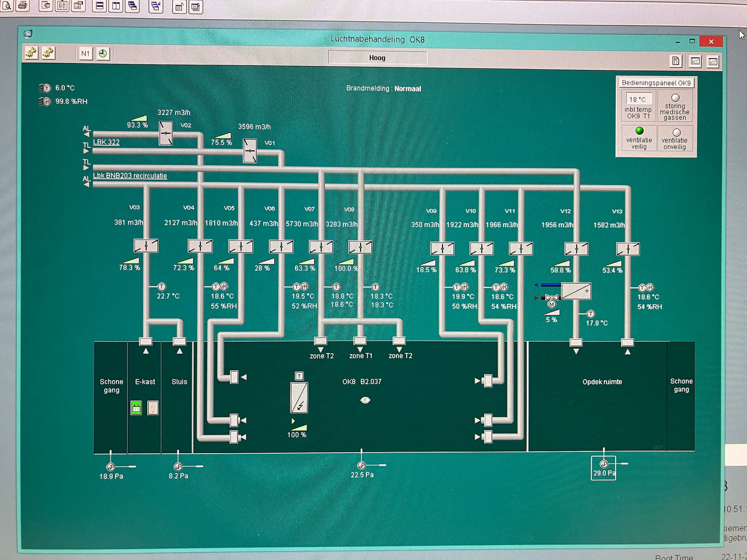The width and height of the screenshot is (747, 560).
Task: Open the Lbk BNB203 recirculatie link
Action: (130, 176)
